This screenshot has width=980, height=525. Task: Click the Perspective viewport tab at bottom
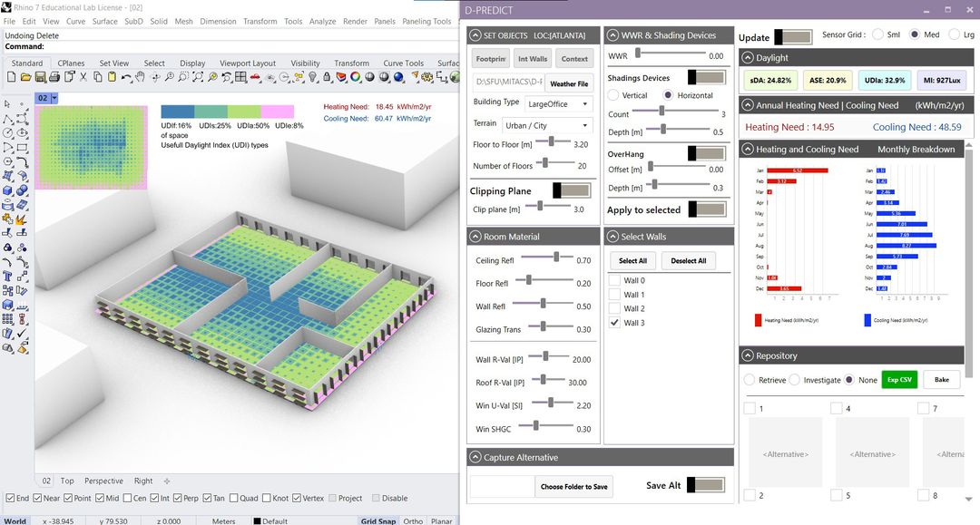pyautogui.click(x=103, y=481)
